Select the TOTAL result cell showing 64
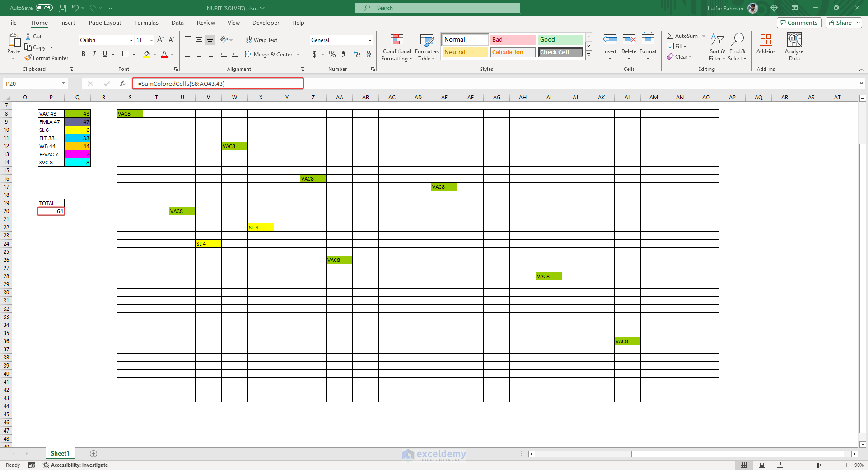The height and width of the screenshot is (470, 868). pyautogui.click(x=51, y=211)
